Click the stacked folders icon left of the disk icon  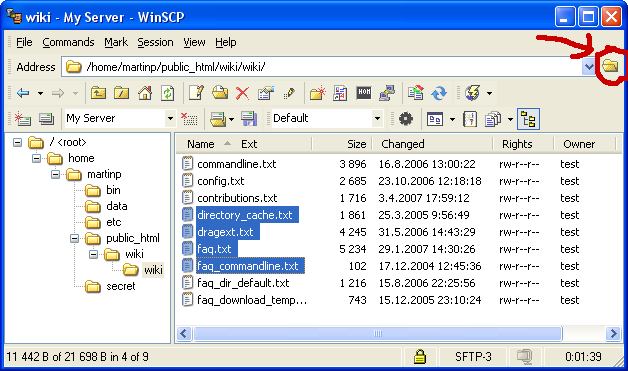click(218, 119)
